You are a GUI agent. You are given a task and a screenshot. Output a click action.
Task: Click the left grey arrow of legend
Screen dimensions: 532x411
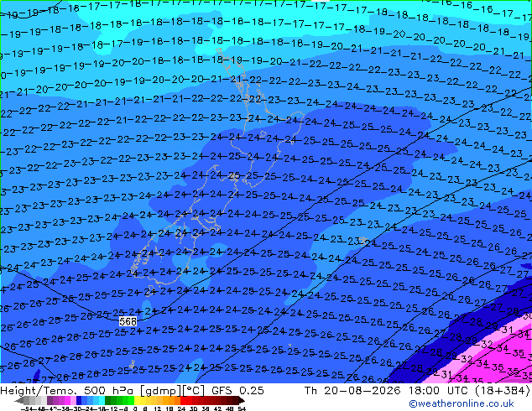[x=19, y=401]
